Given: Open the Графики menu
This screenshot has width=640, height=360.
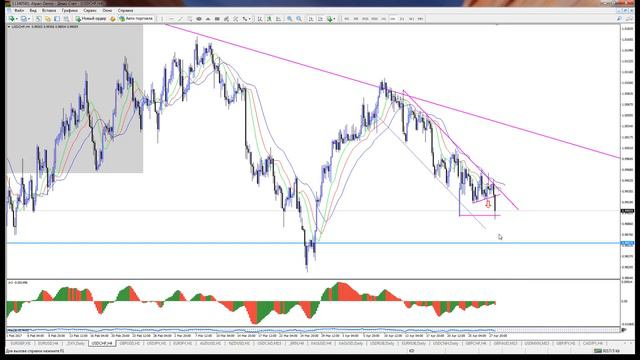Looking at the screenshot, I should [x=70, y=10].
